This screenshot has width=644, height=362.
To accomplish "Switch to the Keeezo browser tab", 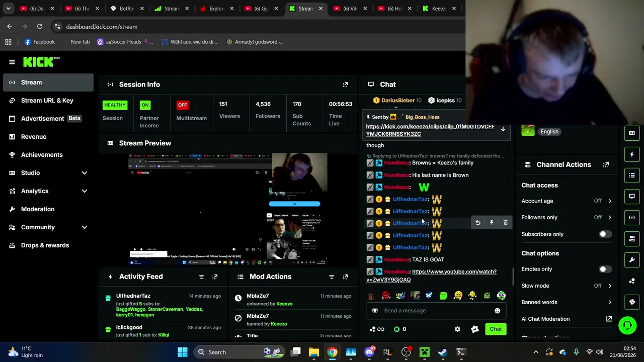I will pos(439,9).
